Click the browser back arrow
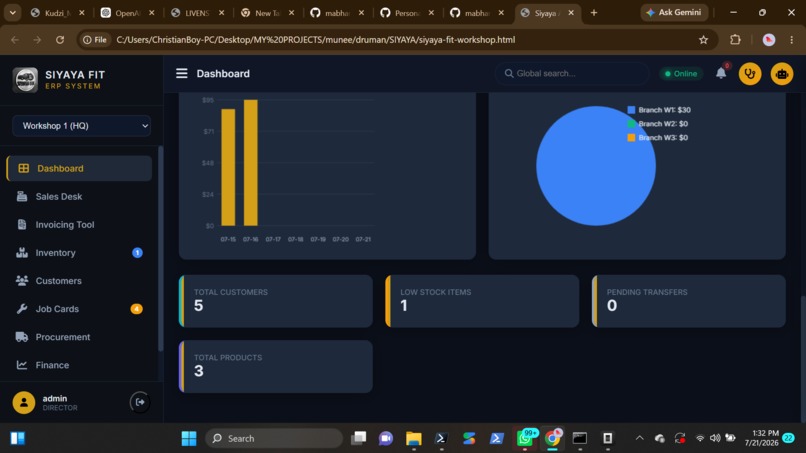 tap(15, 40)
